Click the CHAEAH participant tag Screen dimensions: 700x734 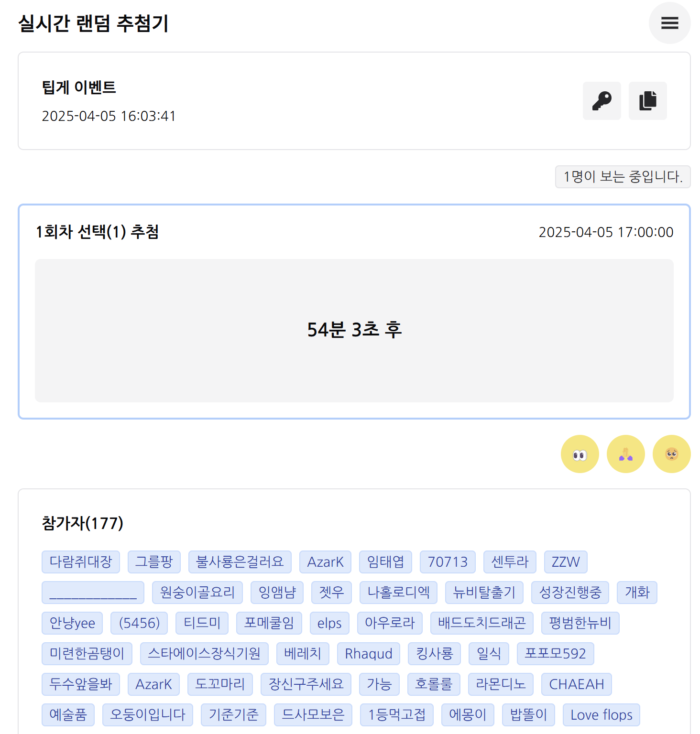pos(576,684)
